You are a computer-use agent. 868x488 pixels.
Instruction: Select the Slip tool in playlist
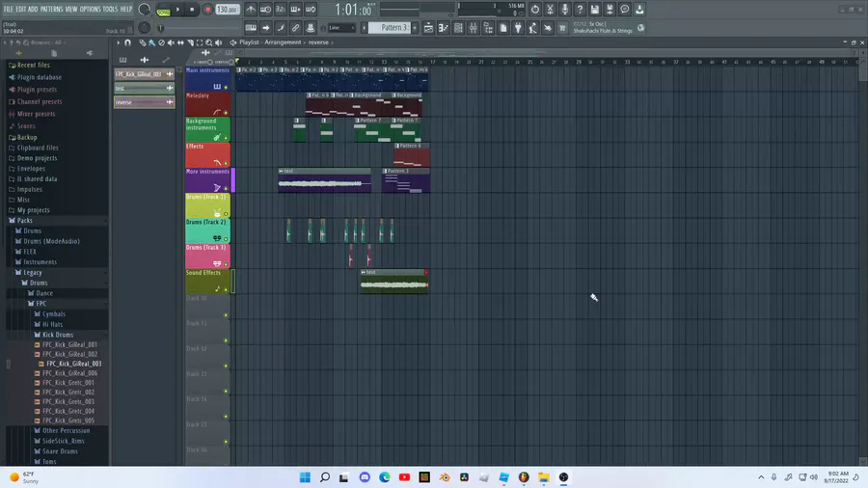tap(180, 42)
